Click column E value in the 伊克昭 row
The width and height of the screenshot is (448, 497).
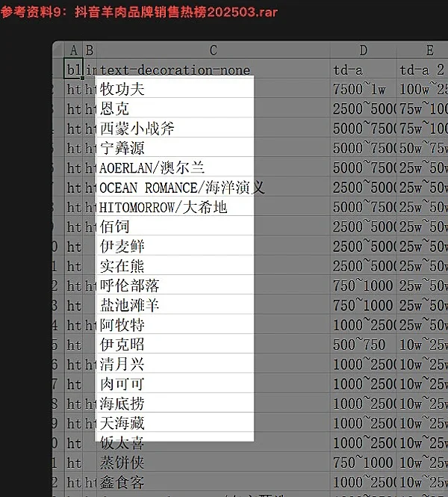pos(423,345)
